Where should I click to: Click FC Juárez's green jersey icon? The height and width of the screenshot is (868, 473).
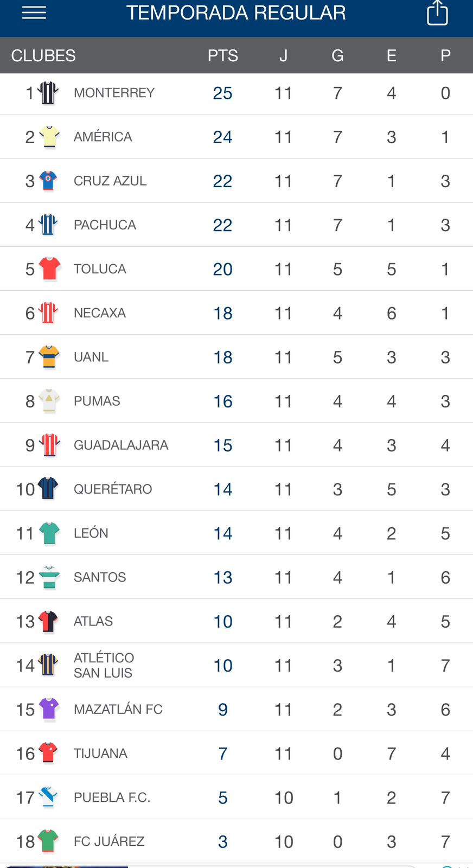(49, 841)
